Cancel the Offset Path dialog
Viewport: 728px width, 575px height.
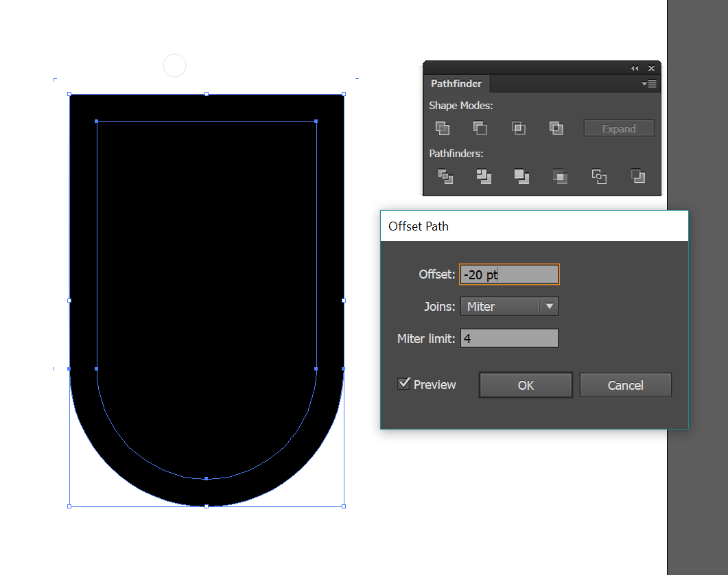pos(625,385)
